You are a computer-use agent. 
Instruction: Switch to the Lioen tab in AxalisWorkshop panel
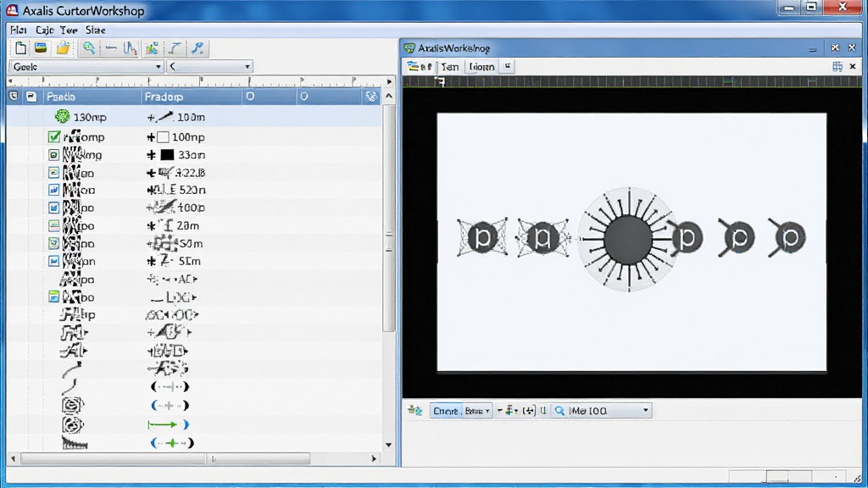(x=481, y=67)
